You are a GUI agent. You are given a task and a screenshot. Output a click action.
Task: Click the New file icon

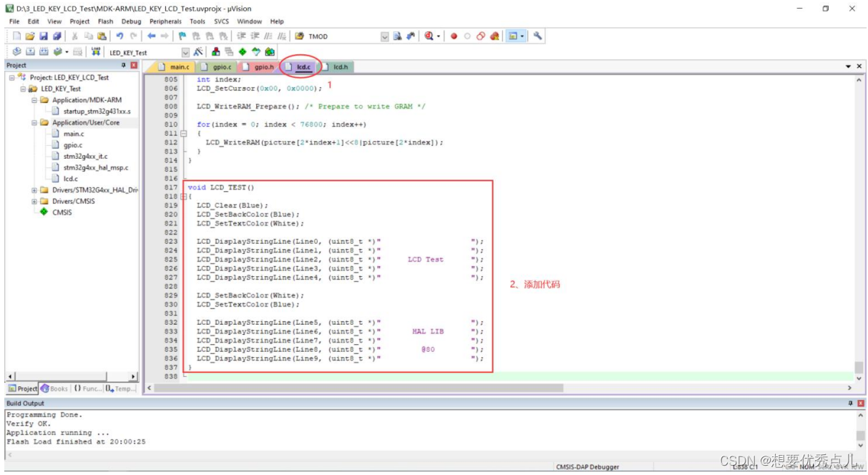tap(17, 36)
